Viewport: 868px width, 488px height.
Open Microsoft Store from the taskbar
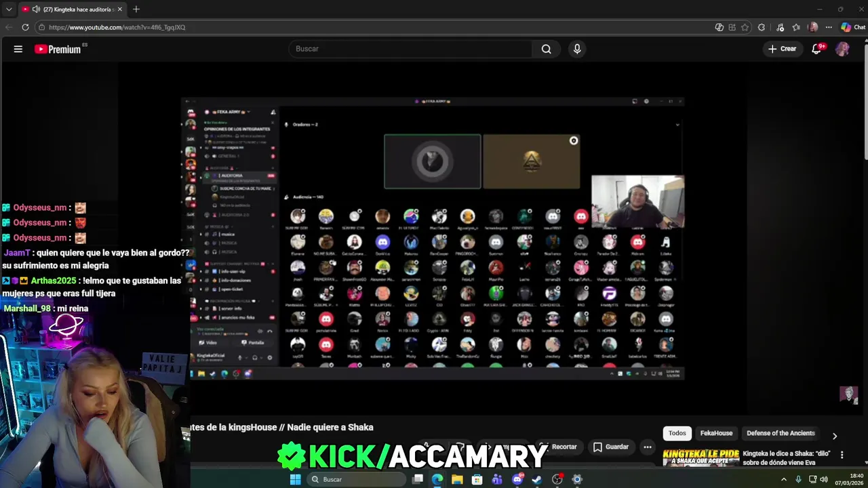click(x=477, y=479)
